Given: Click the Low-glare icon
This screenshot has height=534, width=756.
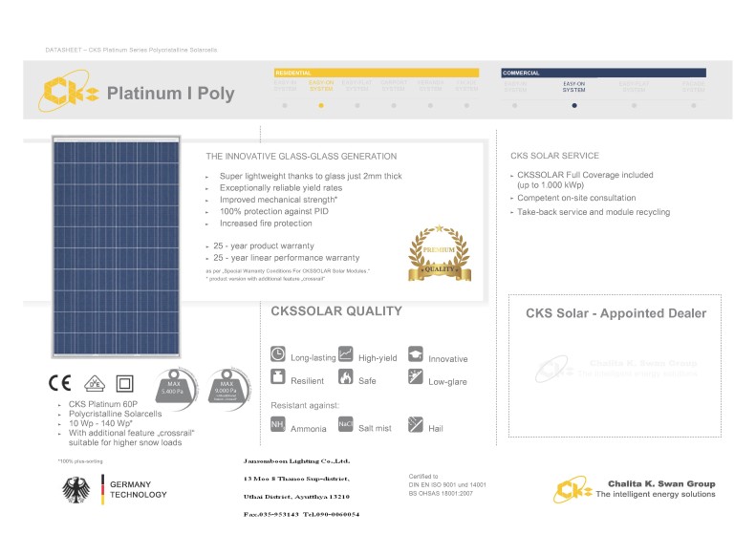Looking at the screenshot, I should pyautogui.click(x=416, y=376).
